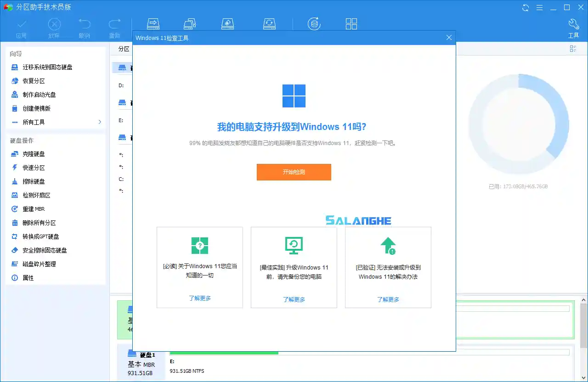Screen dimensions: 588x382
Task: Open 了解更多 under the backup best-practice card
Action: click(294, 299)
